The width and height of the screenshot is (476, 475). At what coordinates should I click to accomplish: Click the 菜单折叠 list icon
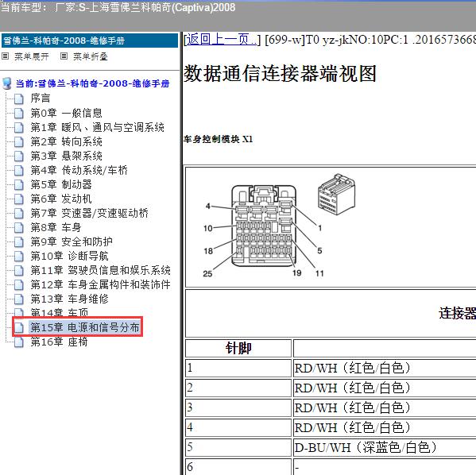pyautogui.click(x=64, y=56)
